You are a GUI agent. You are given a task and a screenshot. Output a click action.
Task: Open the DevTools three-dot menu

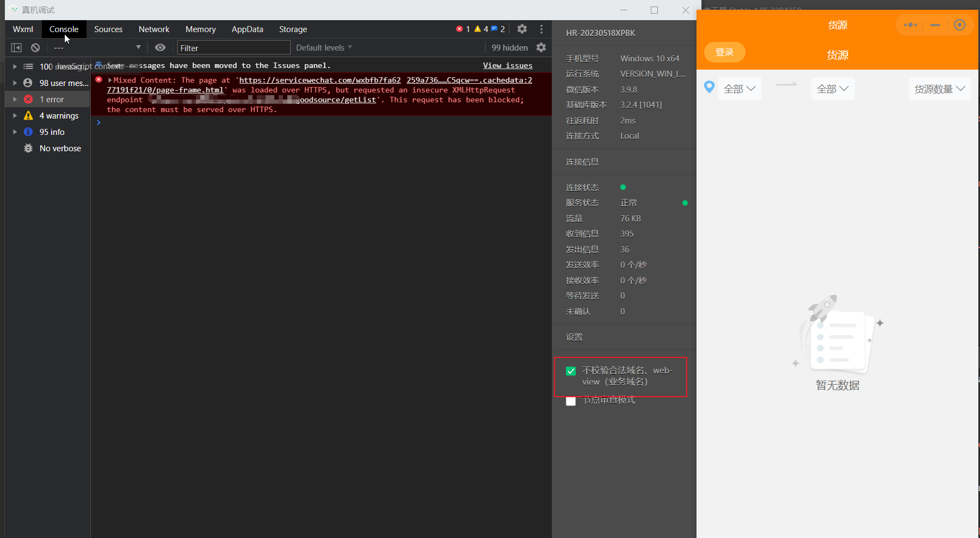(x=541, y=29)
